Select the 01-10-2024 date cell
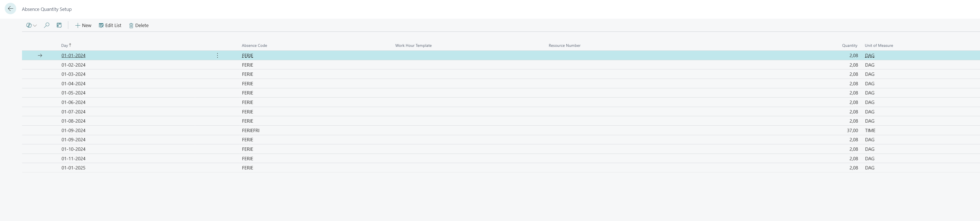Image resolution: width=980 pixels, height=221 pixels. 73,149
